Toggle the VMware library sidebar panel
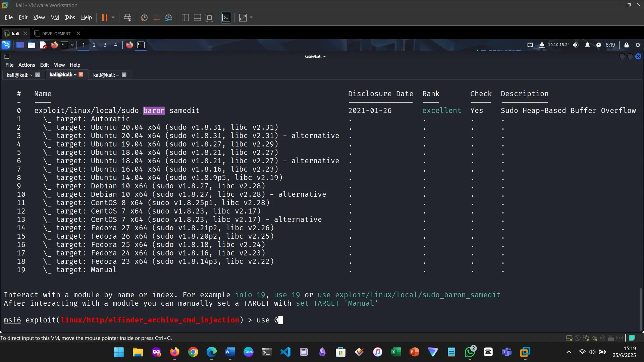644x362 pixels. pos(185,18)
